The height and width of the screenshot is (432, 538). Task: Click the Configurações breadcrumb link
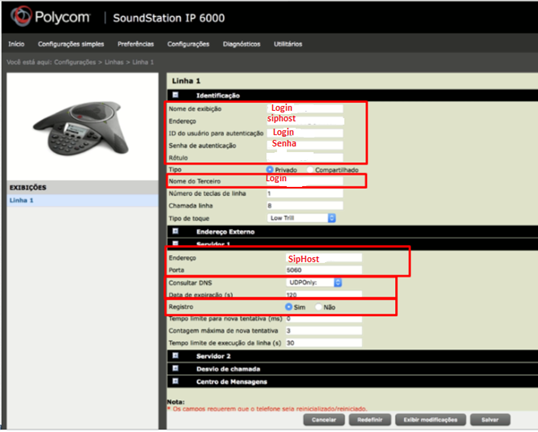(x=75, y=62)
